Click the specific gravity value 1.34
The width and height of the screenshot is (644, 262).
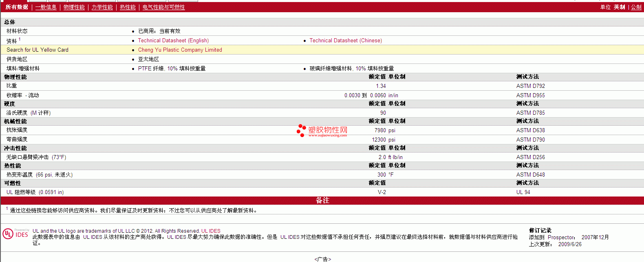[381, 86]
